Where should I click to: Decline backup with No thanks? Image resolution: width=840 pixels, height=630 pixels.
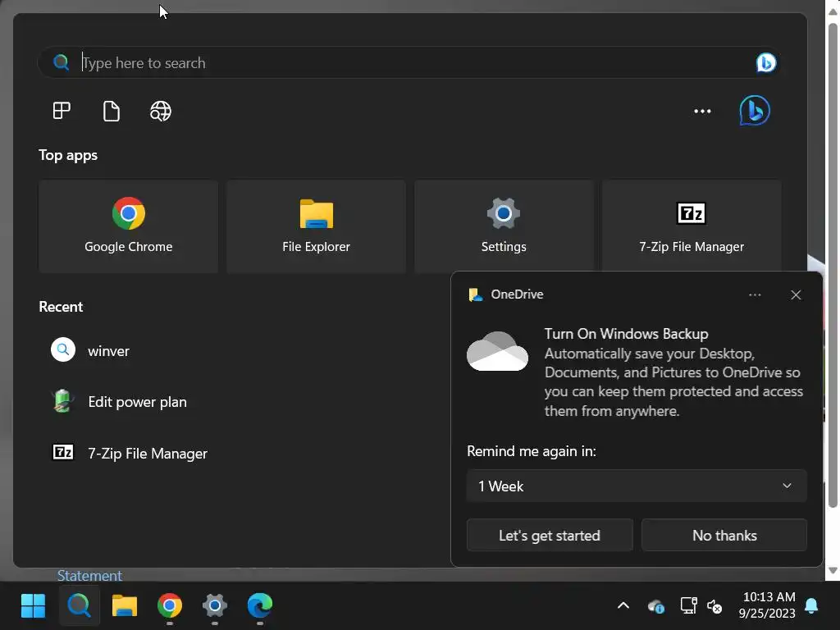(724, 535)
